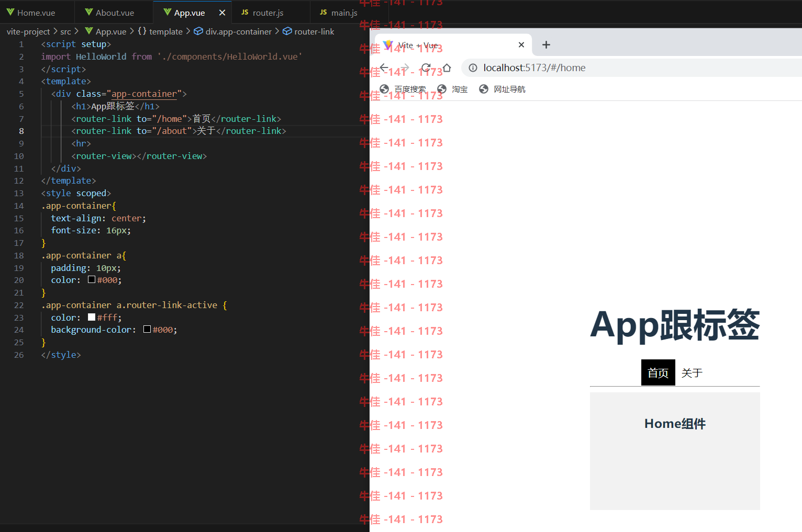Click the Vue icon on Home.vue tab
The width and height of the screenshot is (802, 532).
pyautogui.click(x=10, y=12)
